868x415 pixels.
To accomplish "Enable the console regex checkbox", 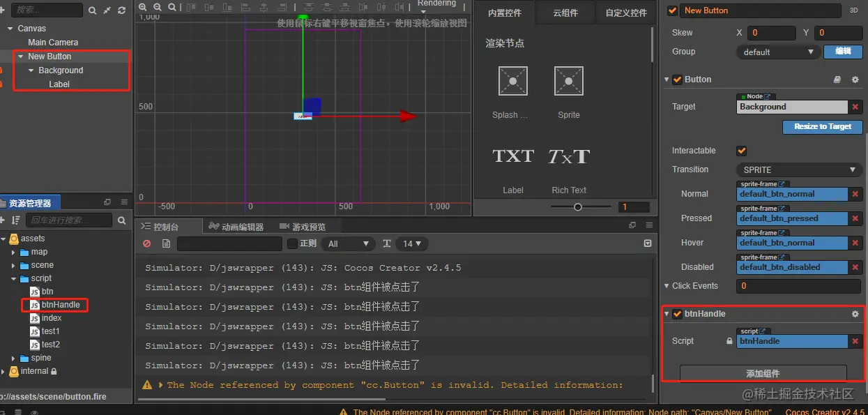I will (x=293, y=243).
